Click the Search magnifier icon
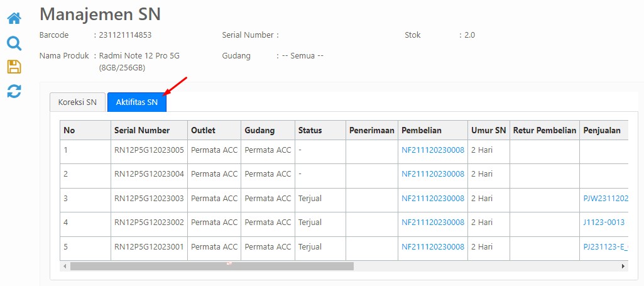This screenshot has width=644, height=286. coord(14,43)
